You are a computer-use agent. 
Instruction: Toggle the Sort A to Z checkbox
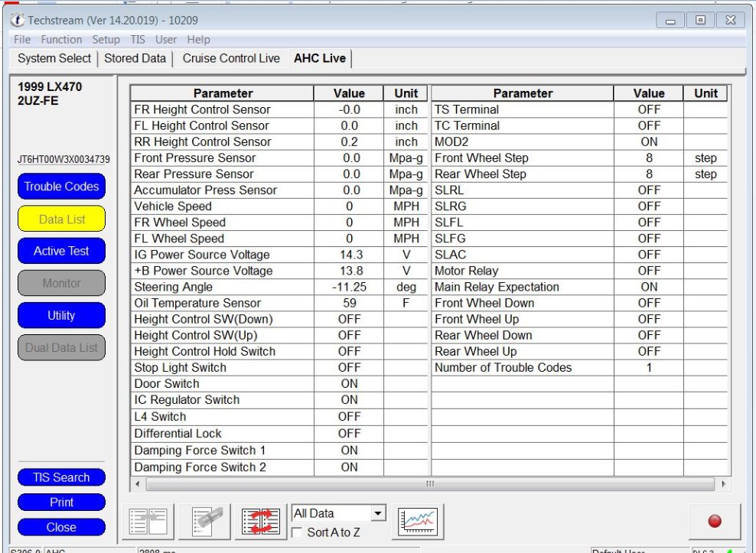coord(298,532)
